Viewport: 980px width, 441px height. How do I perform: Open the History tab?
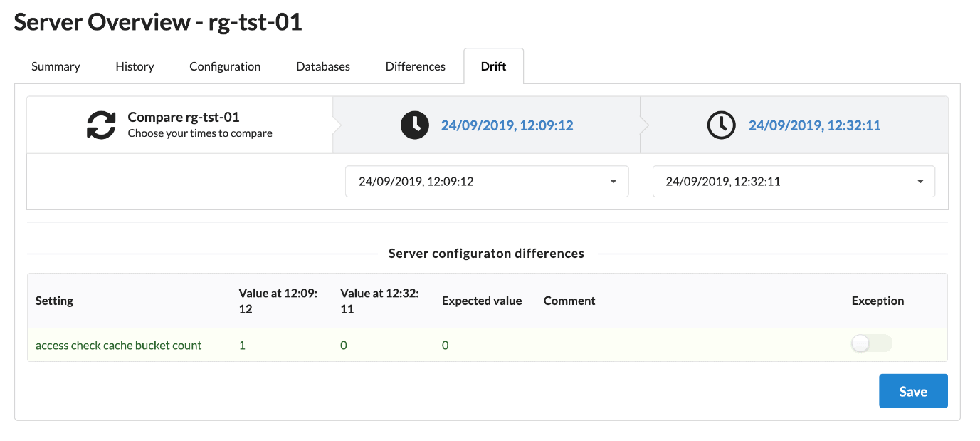(x=135, y=66)
